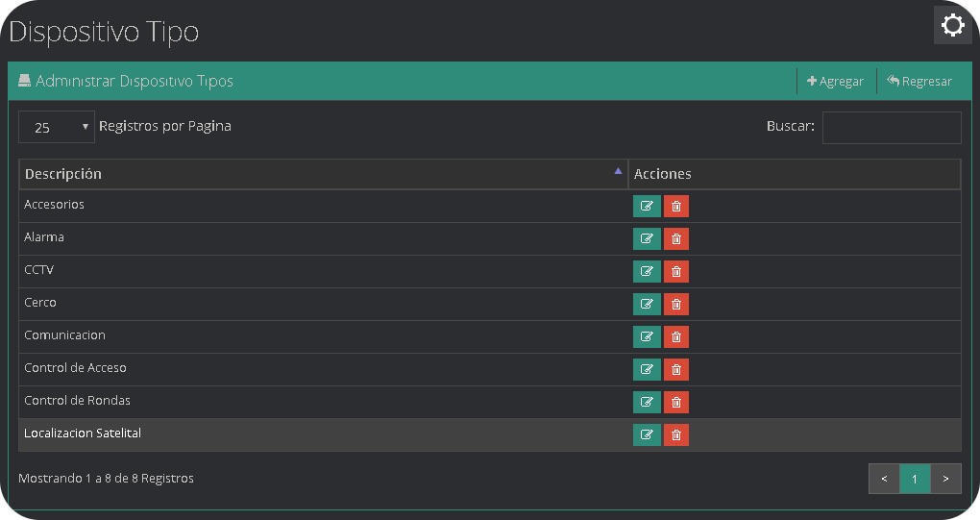The width and height of the screenshot is (980, 520).
Task: Edit the CCTV device type
Action: click(647, 272)
